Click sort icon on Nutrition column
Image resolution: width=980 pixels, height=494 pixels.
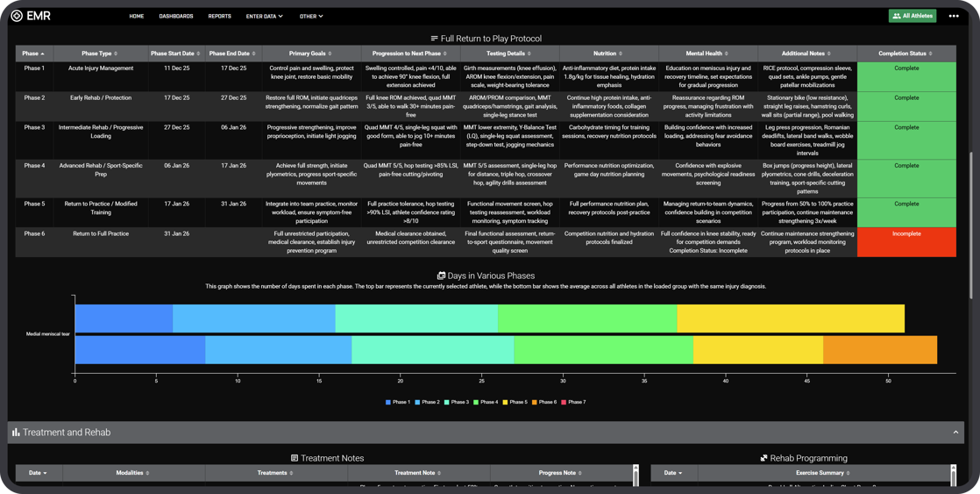[621, 54]
